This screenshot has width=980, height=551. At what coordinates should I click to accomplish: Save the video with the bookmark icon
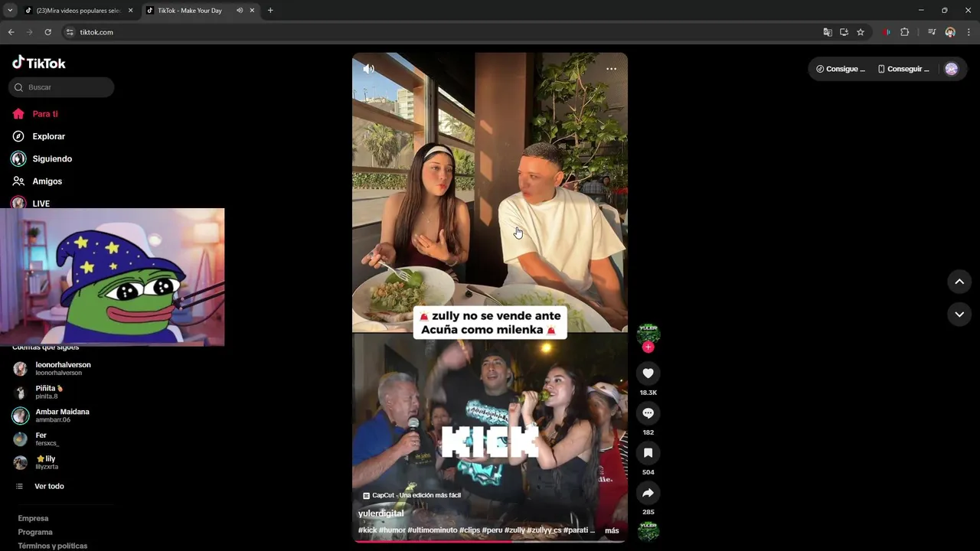tap(648, 452)
